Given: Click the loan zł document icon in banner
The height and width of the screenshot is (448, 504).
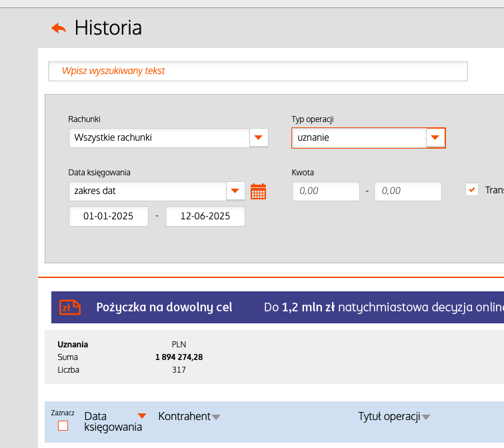Looking at the screenshot, I should point(70,307).
